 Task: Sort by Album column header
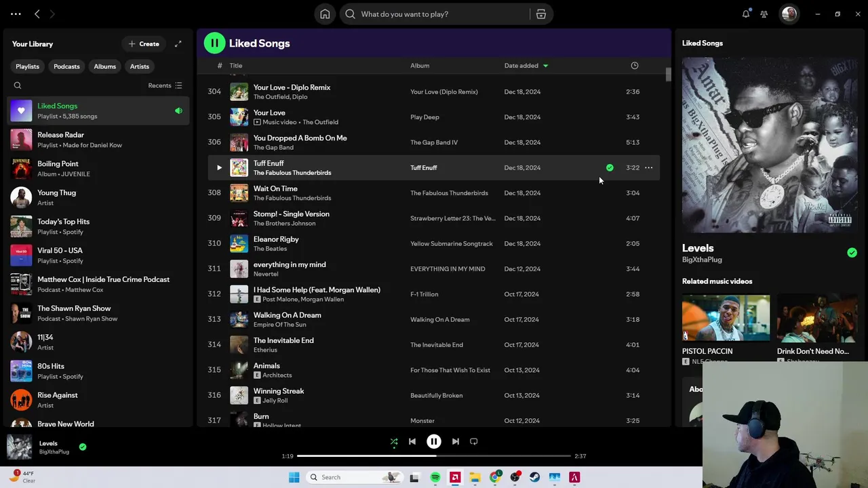point(420,66)
